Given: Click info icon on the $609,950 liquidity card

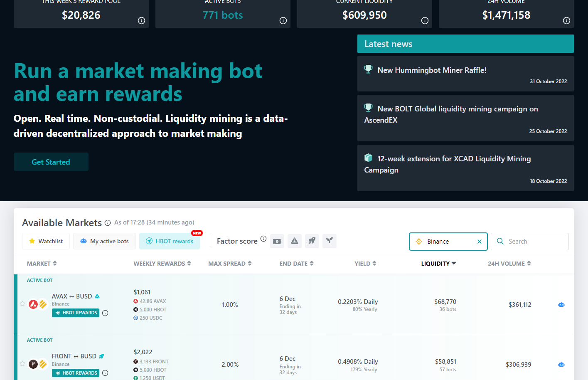Looking at the screenshot, I should pos(425,21).
